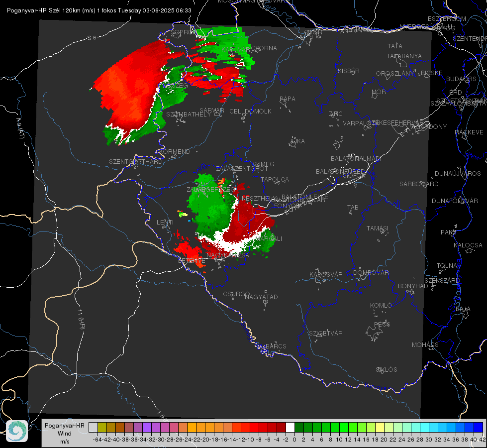Click the PECS city label

pos(382,324)
